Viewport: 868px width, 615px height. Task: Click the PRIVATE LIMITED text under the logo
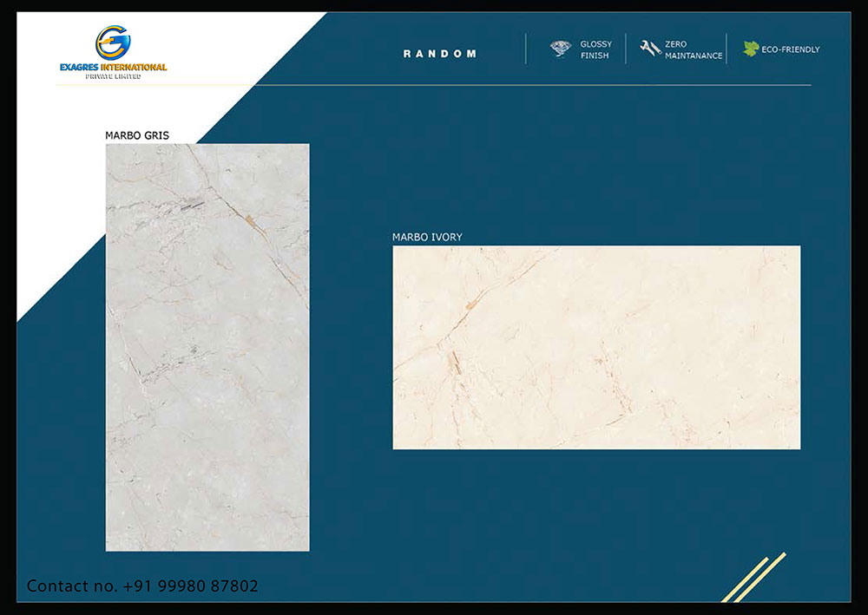[113, 76]
